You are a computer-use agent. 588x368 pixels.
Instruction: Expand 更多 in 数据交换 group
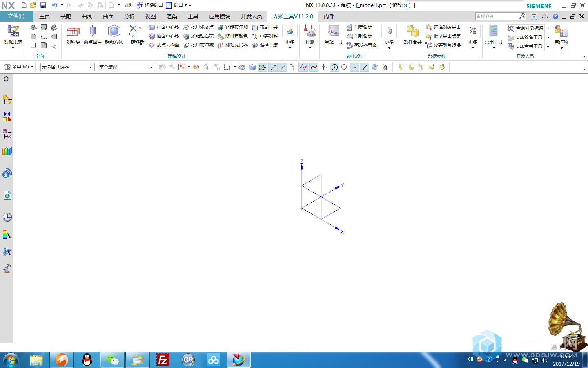[x=473, y=37]
